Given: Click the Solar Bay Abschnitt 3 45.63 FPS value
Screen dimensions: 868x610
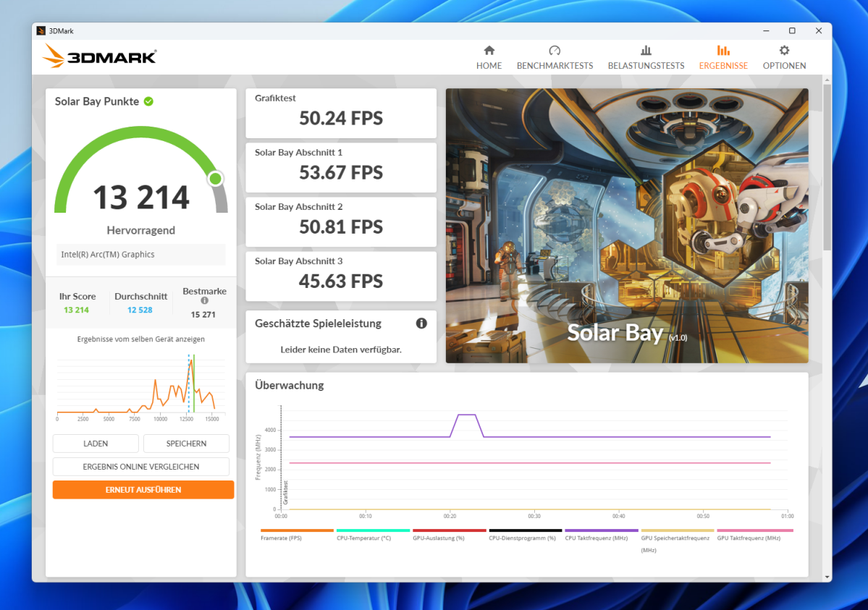Looking at the screenshot, I should point(341,281).
